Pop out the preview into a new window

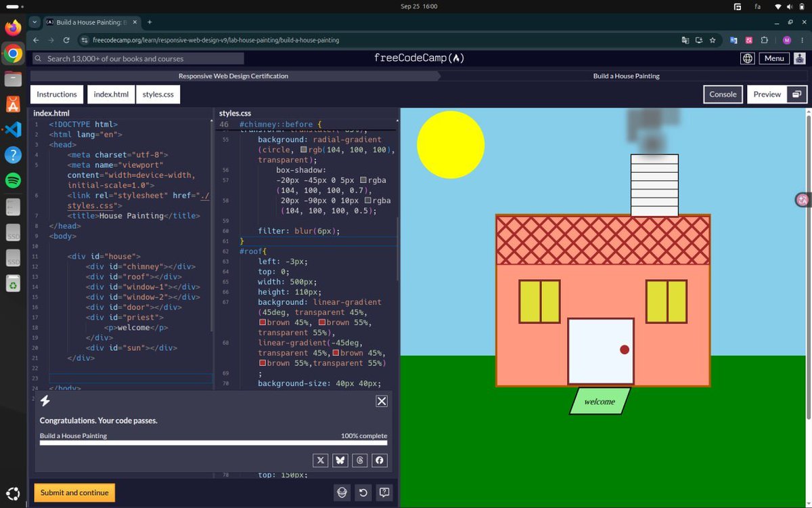(x=796, y=94)
